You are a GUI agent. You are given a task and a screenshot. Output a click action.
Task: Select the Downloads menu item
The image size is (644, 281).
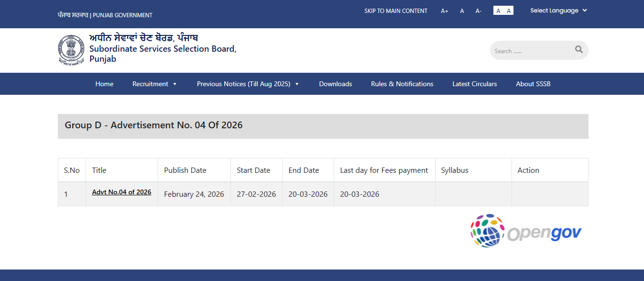click(335, 83)
